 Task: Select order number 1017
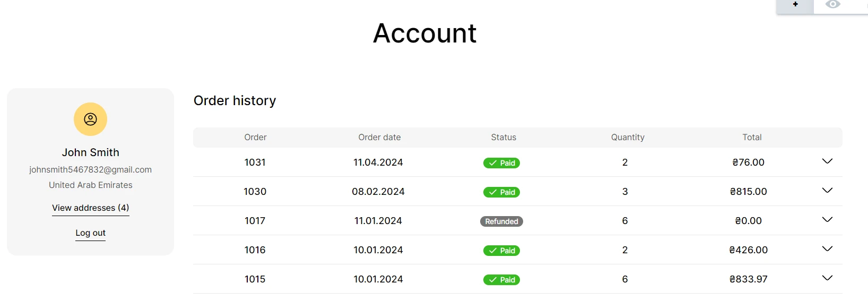click(x=255, y=221)
